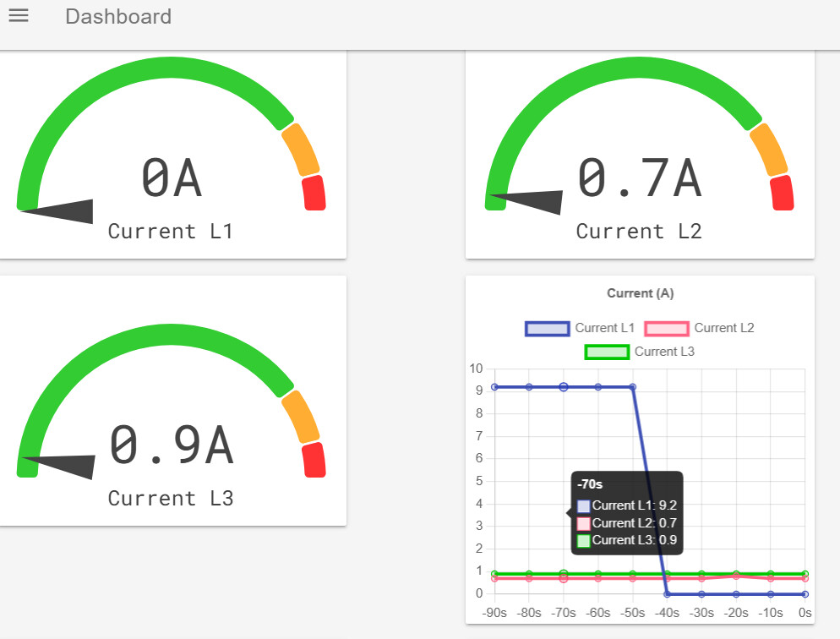Select the Current L1 data point at -90s
The height and width of the screenshot is (639, 840).
pyautogui.click(x=494, y=387)
